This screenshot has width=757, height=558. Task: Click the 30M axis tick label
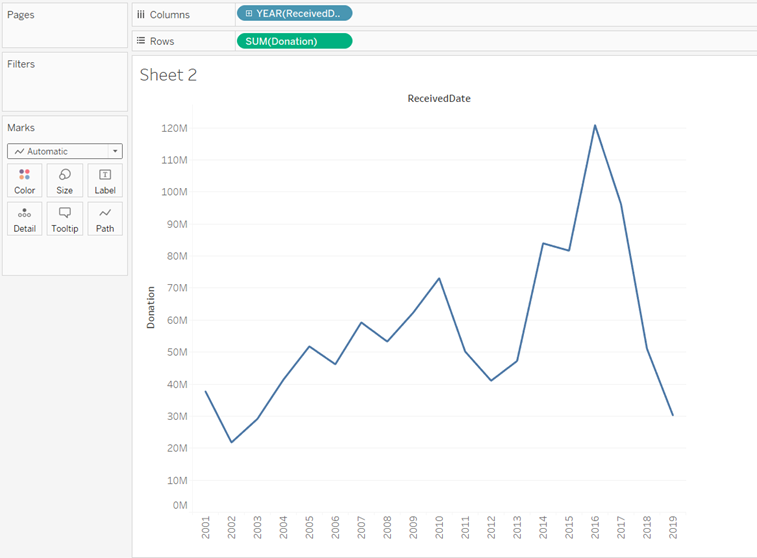pos(177,416)
